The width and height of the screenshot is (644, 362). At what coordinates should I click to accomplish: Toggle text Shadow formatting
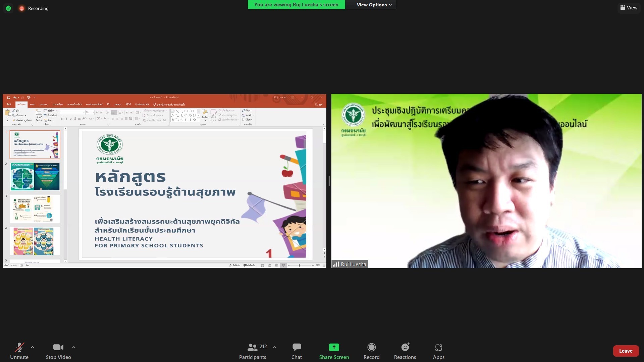pos(75,119)
